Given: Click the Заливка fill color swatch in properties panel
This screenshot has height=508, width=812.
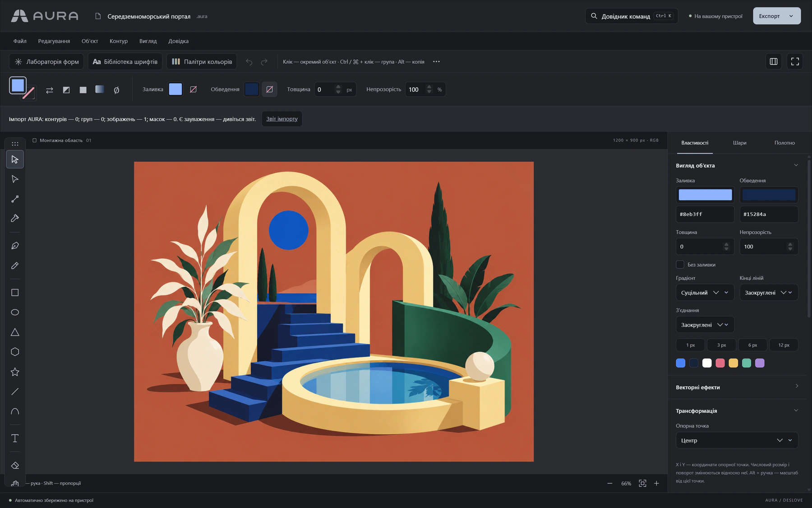Looking at the screenshot, I should coord(705,195).
